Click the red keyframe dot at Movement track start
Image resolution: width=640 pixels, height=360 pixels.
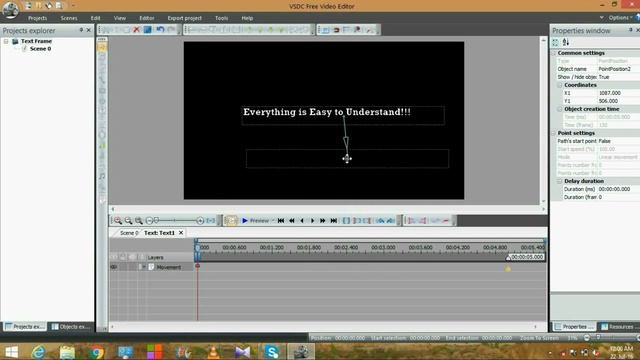coord(198,266)
